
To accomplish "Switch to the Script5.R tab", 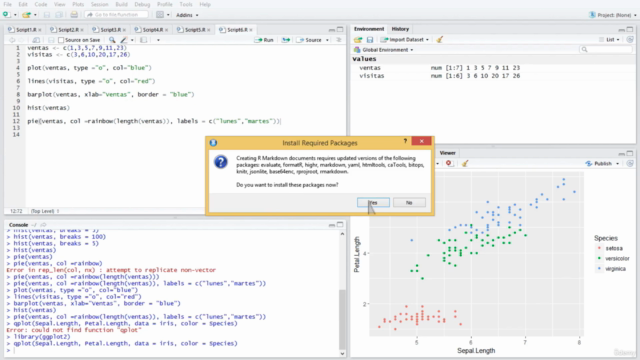I will point(195,30).
